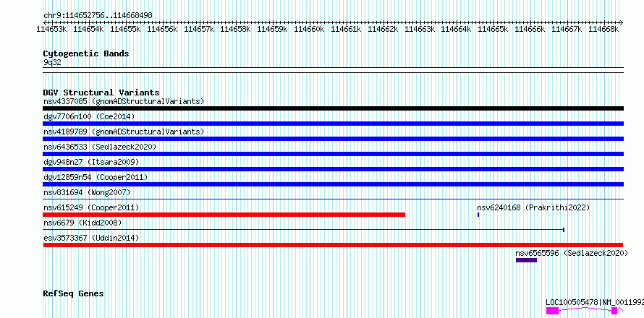
Task: Click the 114659k ruler tick label
Action: (x=272, y=29)
